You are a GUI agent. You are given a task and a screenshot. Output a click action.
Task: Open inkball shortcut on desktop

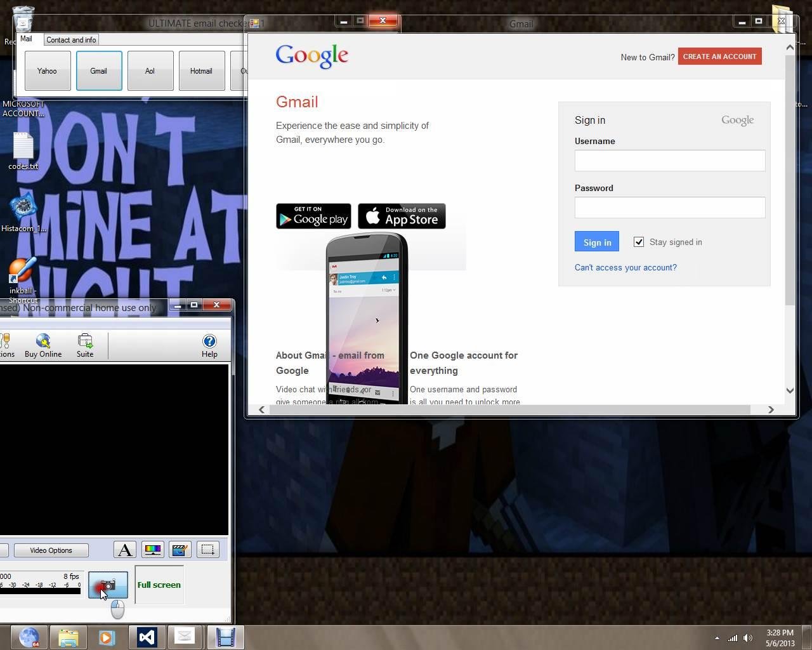[x=23, y=278]
